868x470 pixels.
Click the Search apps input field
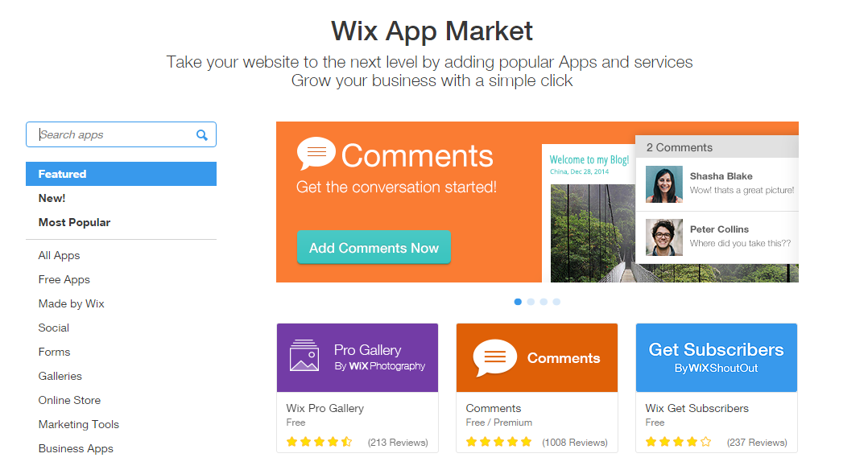tap(122, 134)
